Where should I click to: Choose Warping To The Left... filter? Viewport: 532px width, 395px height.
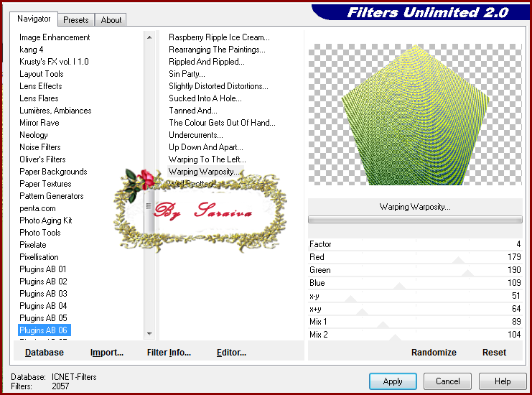pyautogui.click(x=207, y=159)
